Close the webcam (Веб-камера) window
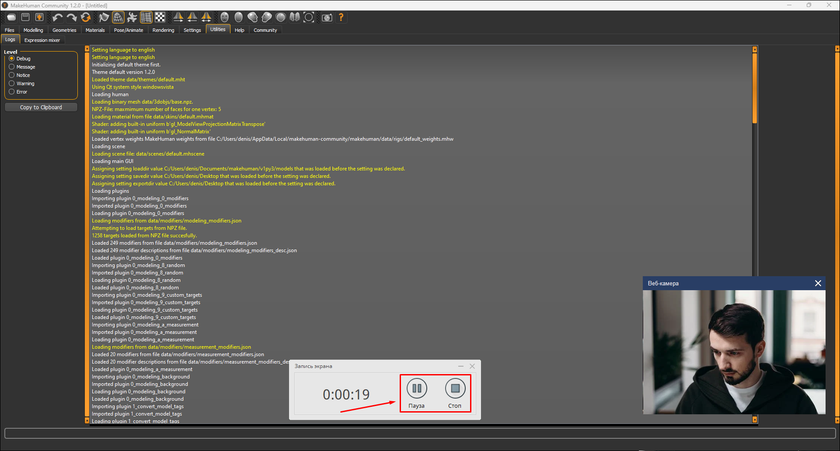Viewport: 840px width, 451px height. [x=818, y=283]
